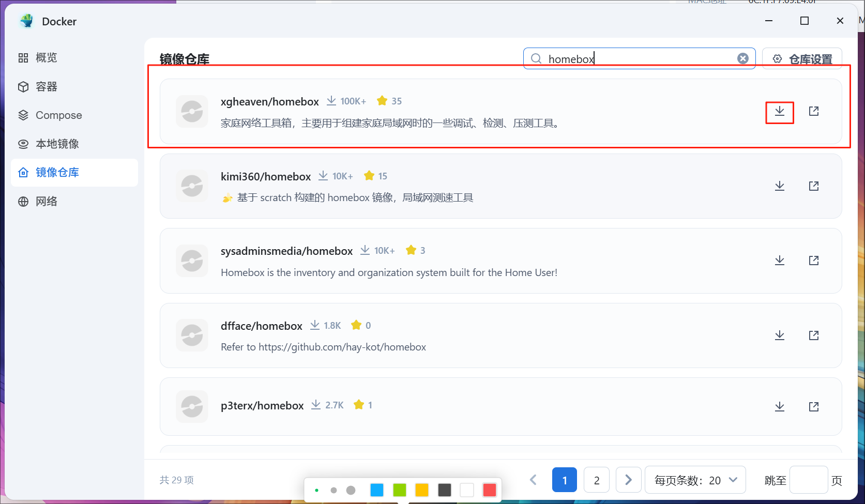Viewport: 865px width, 504px height.
Task: Click the xgheaven/homebox title text
Action: point(270,102)
